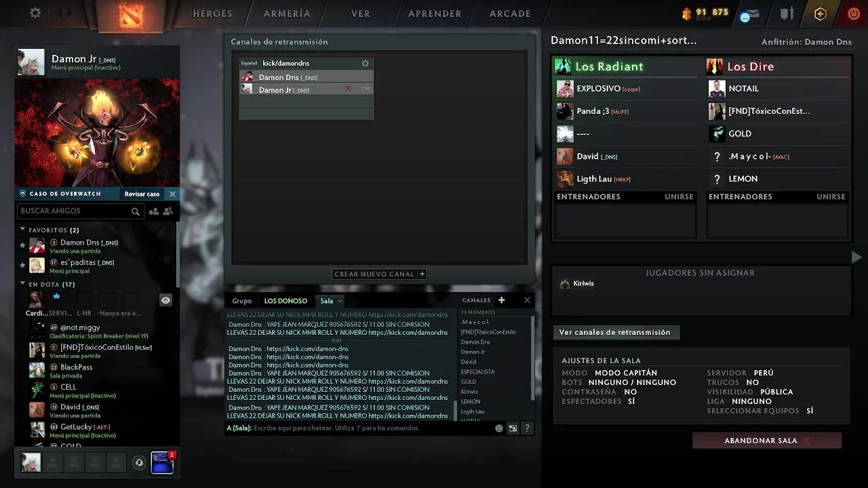Screen dimensions: 868x488
Task: Click the favorite star beside es`paditas
Action: [x=22, y=265]
